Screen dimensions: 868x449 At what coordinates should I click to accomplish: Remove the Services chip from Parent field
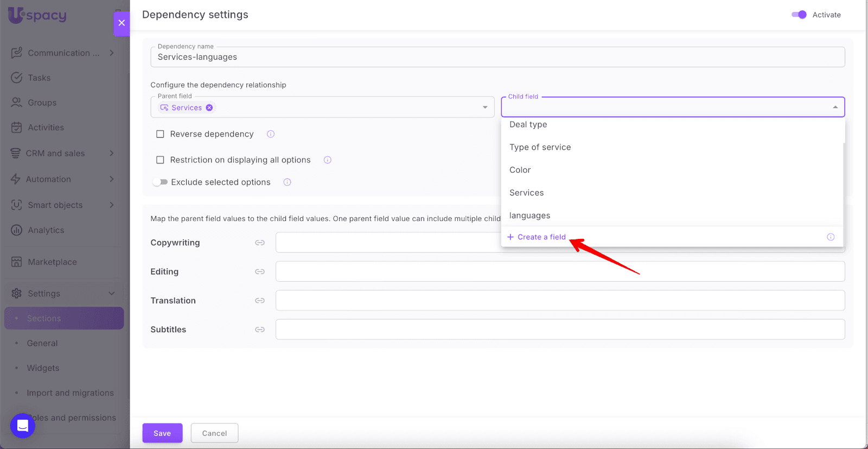coord(209,107)
